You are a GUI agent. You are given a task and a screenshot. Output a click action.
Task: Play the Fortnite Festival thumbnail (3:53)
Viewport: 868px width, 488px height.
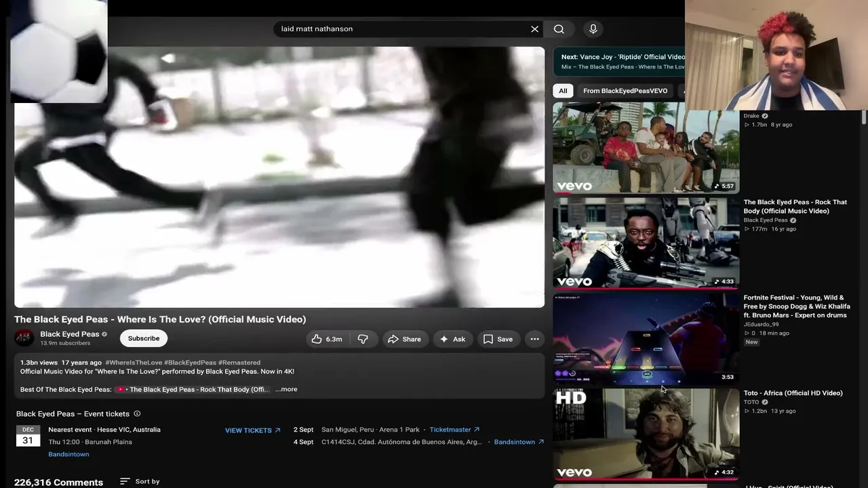click(x=646, y=339)
